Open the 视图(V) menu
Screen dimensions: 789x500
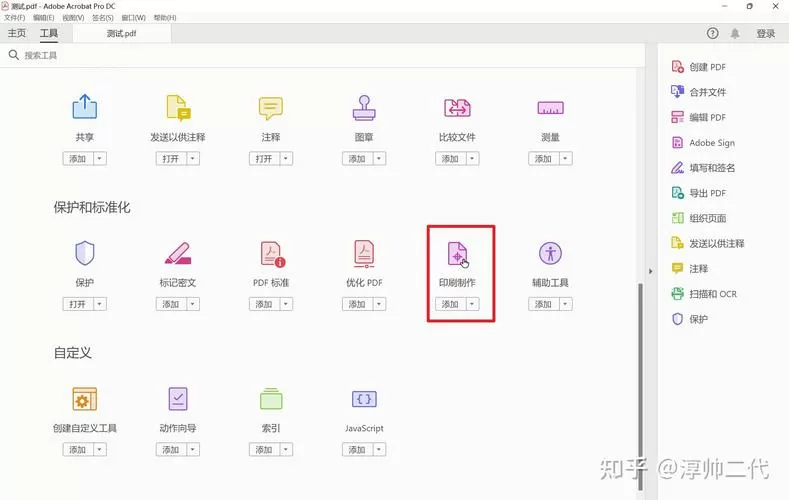73,18
